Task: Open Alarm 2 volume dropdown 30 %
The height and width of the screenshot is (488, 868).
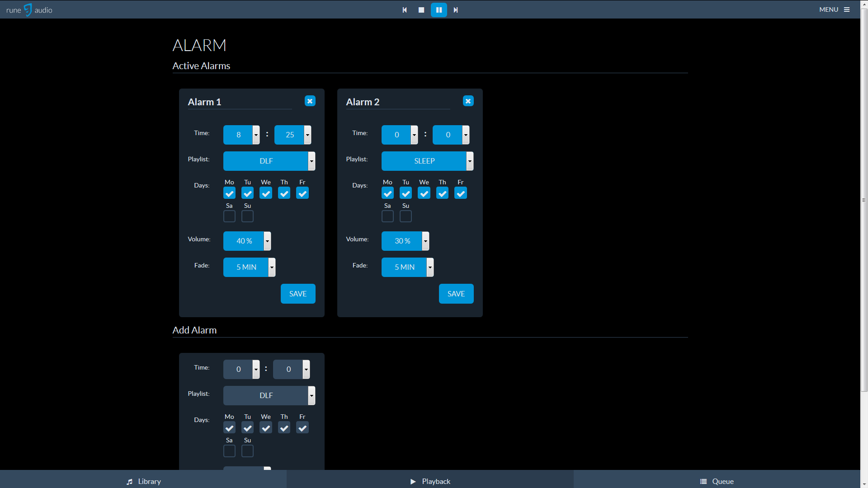Action: 405,241
